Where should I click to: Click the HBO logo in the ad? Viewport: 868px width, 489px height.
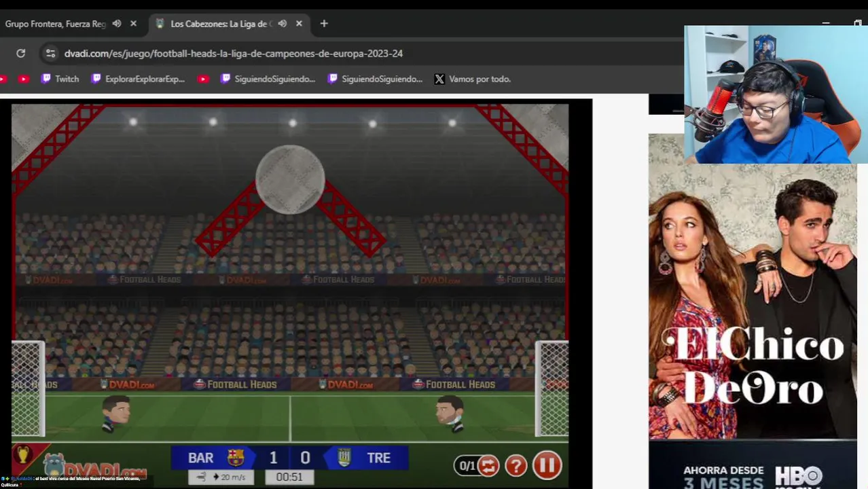(799, 476)
